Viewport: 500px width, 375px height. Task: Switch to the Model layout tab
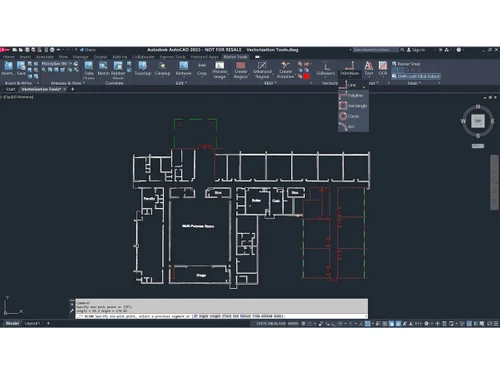12,323
